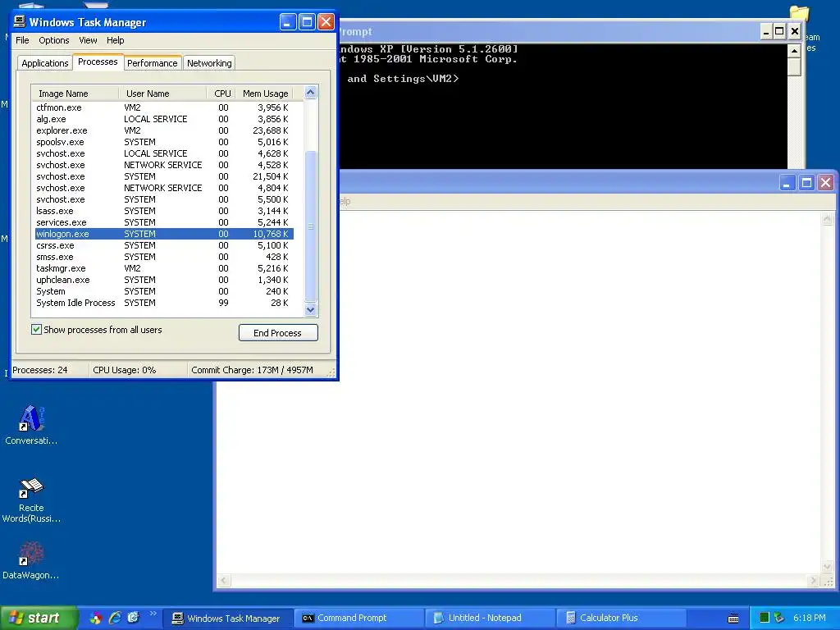Click the taskbar clock showing 6:18 PM
Image resolution: width=840 pixels, height=630 pixels.
[810, 619]
